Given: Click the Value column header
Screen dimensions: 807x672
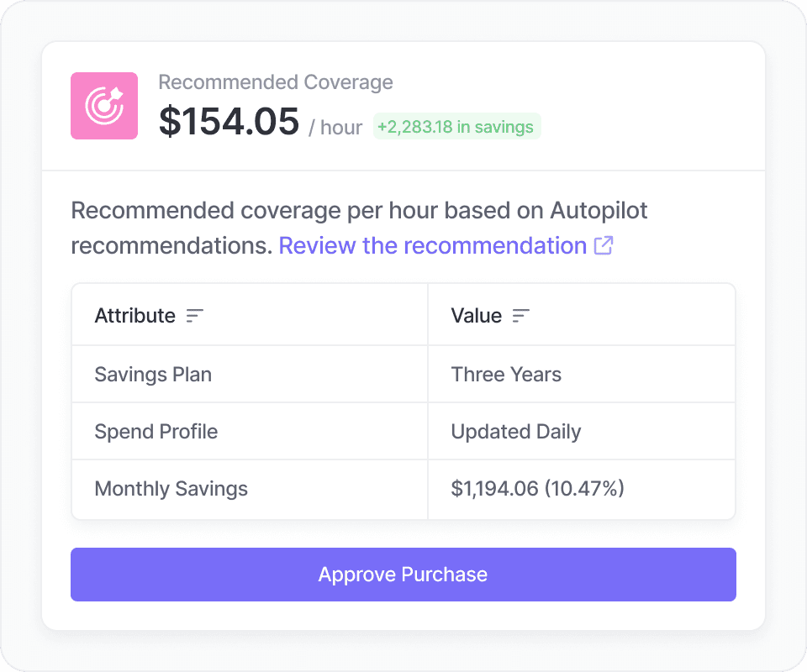Looking at the screenshot, I should [x=477, y=316].
